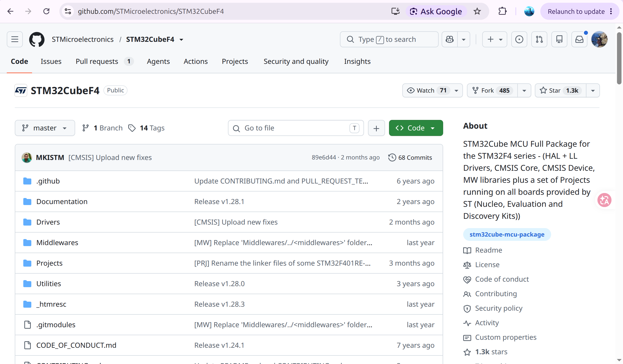This screenshot has width=623, height=364.
Task: Open the Chrome three-dot menu
Action: point(611,11)
